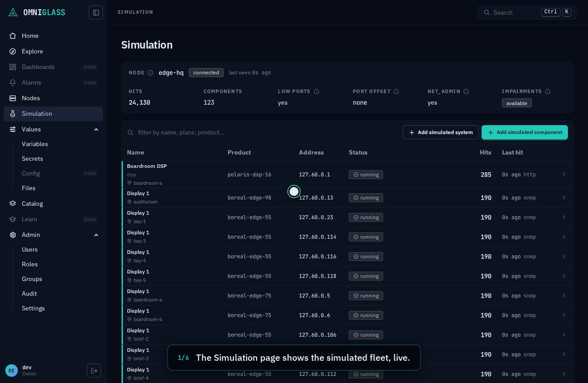Click the sign out icon button
The height and width of the screenshot is (383, 588).
pos(94,371)
